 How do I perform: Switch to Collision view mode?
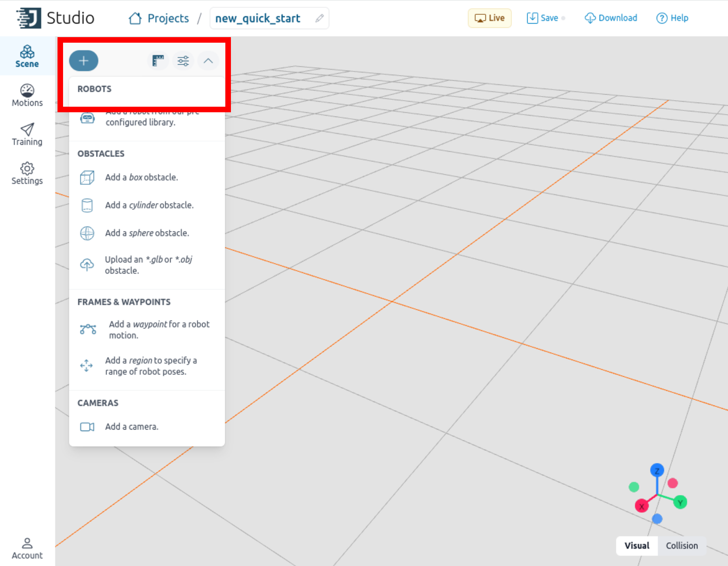tap(682, 546)
